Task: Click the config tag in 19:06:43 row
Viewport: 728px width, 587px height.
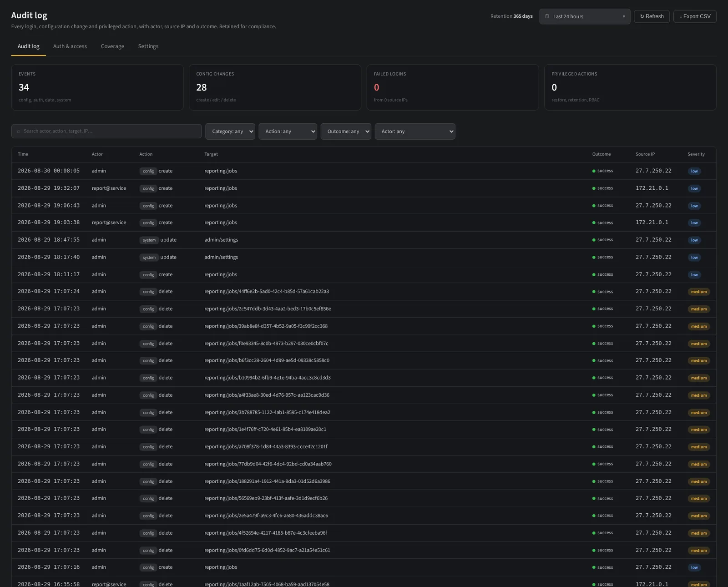Action: point(148,206)
